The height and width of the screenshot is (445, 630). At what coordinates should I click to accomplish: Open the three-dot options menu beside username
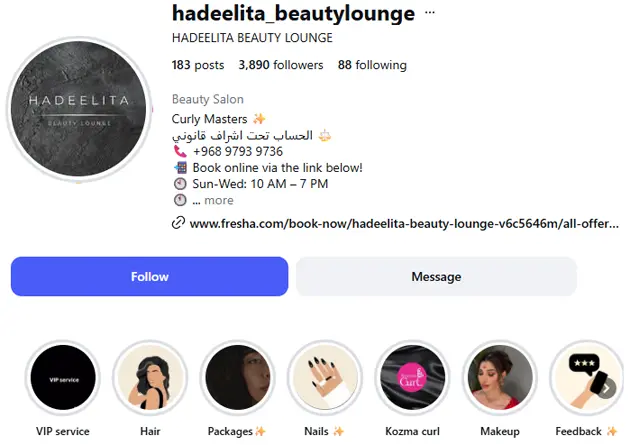pos(430,12)
